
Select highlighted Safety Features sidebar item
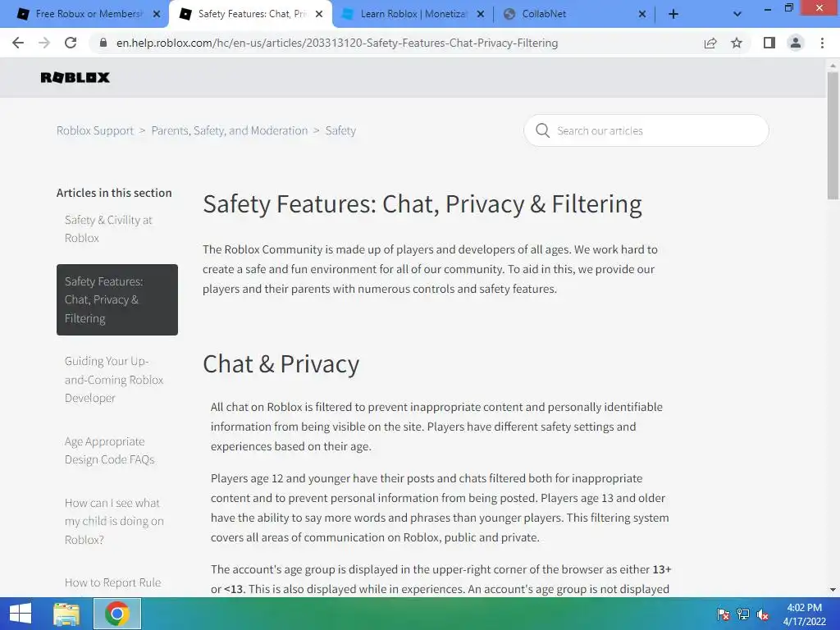(x=116, y=299)
